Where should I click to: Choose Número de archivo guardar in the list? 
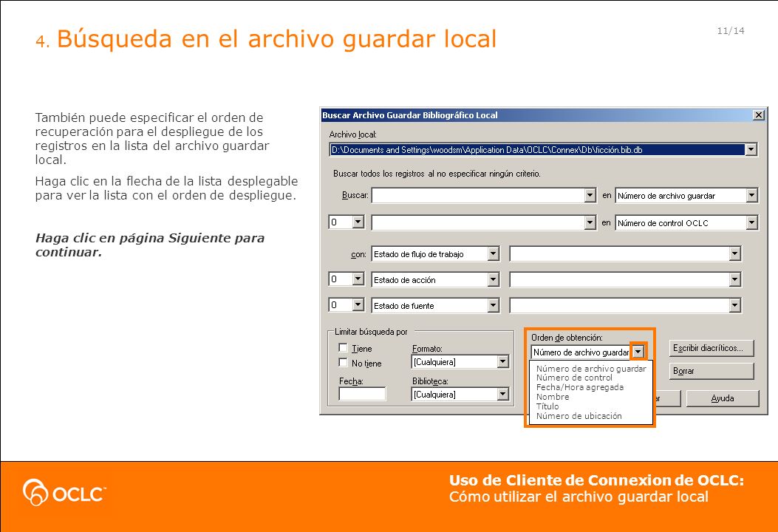(x=591, y=368)
